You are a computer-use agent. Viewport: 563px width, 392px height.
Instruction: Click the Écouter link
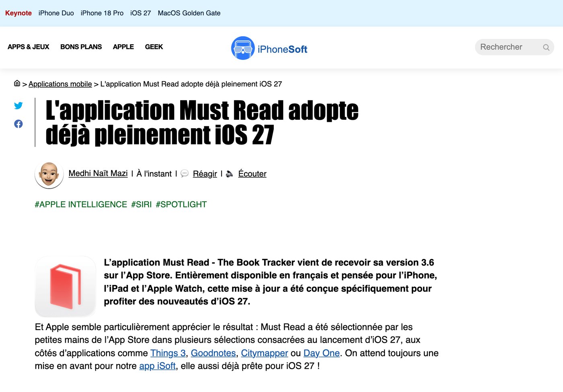(253, 174)
